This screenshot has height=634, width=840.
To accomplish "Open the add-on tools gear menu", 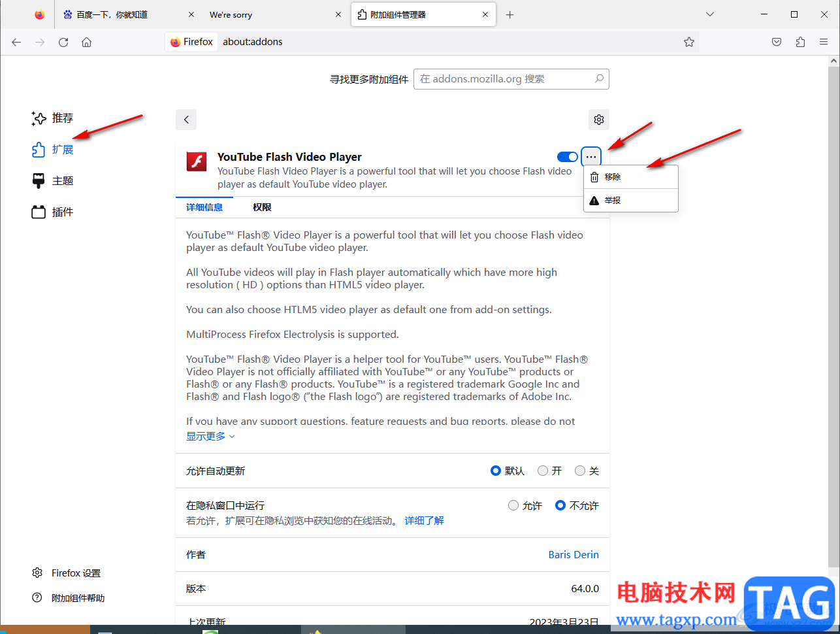I will point(599,120).
